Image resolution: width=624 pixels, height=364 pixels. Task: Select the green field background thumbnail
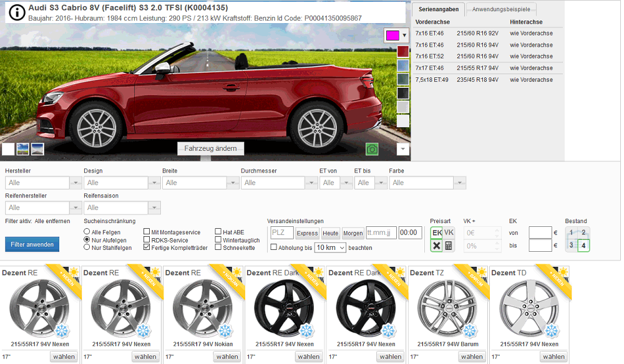point(22,149)
